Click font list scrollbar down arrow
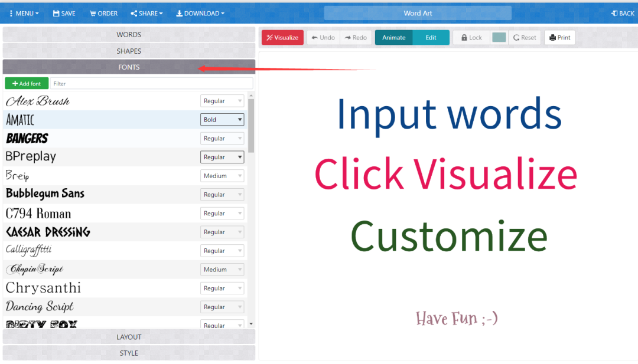 [x=251, y=324]
